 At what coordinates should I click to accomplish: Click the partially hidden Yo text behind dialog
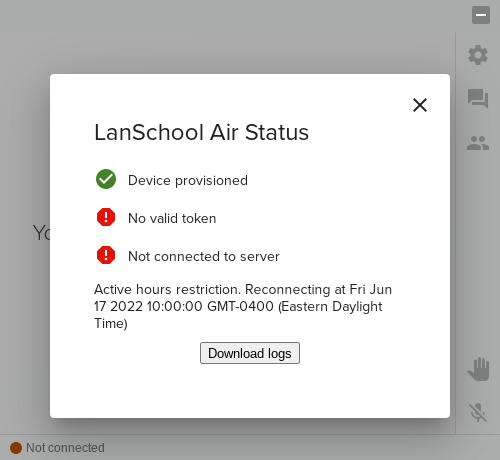click(41, 232)
